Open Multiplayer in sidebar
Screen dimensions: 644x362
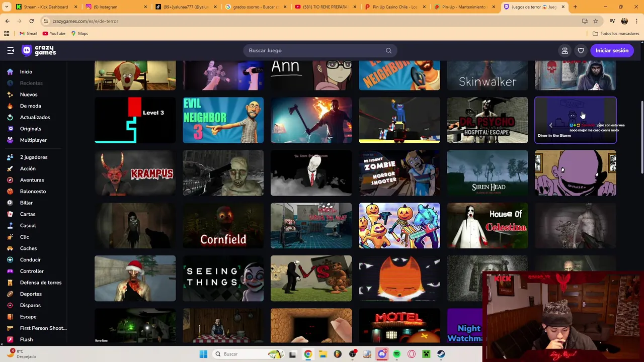[x=33, y=140]
